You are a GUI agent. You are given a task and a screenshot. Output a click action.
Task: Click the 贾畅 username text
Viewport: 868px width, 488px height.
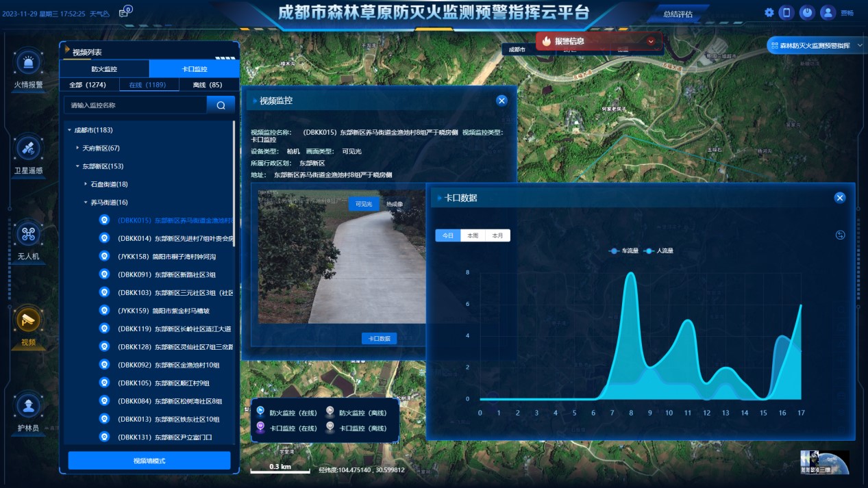(x=847, y=13)
